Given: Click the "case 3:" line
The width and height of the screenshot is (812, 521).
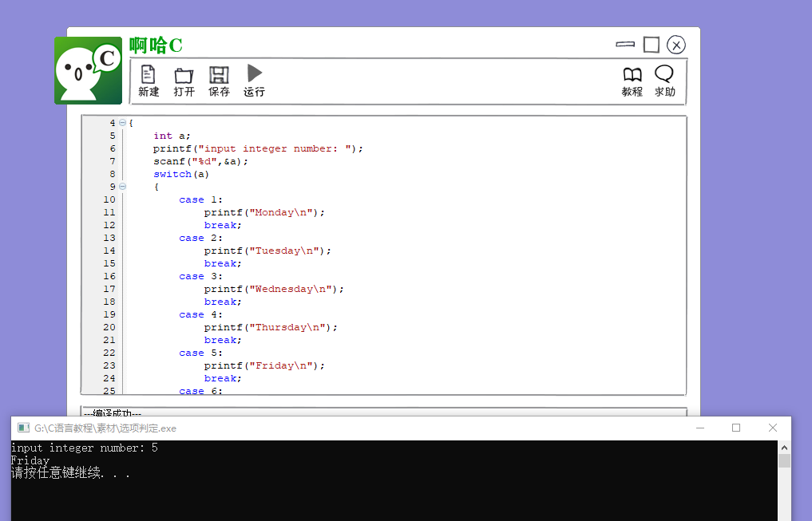Looking at the screenshot, I should [x=201, y=276].
